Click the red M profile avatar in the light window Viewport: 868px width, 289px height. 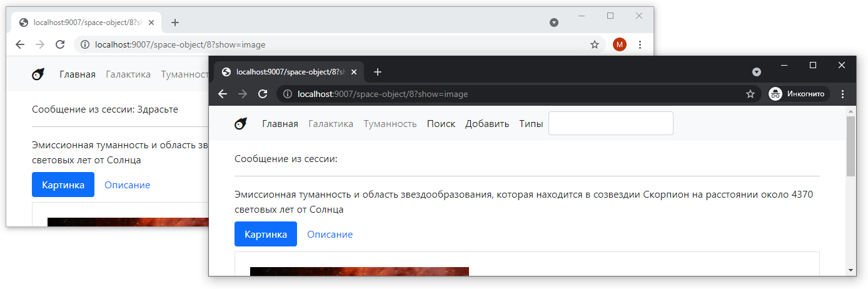(x=619, y=44)
